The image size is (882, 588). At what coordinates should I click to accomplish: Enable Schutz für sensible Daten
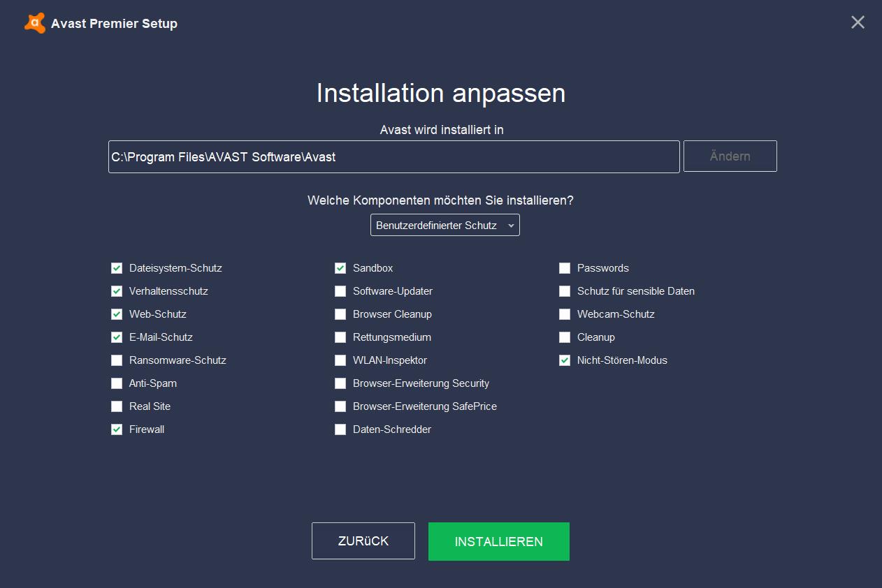click(565, 291)
